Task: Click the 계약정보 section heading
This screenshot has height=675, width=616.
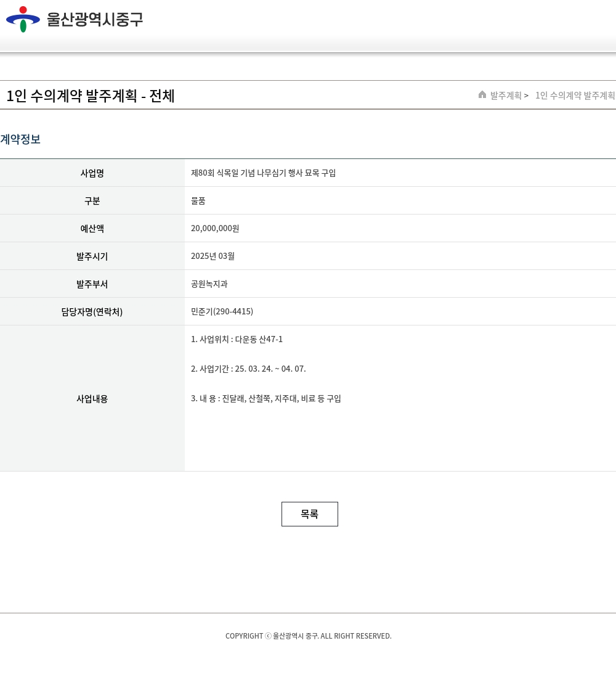Action: point(20,139)
